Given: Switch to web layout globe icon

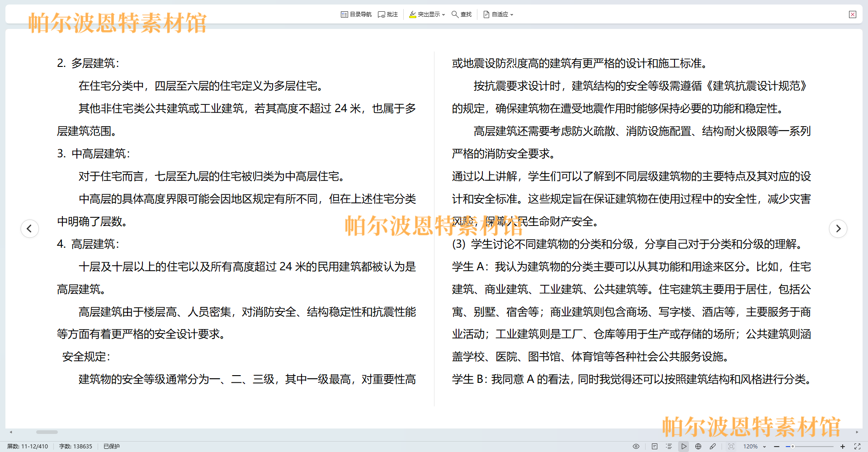Looking at the screenshot, I should coord(698,446).
